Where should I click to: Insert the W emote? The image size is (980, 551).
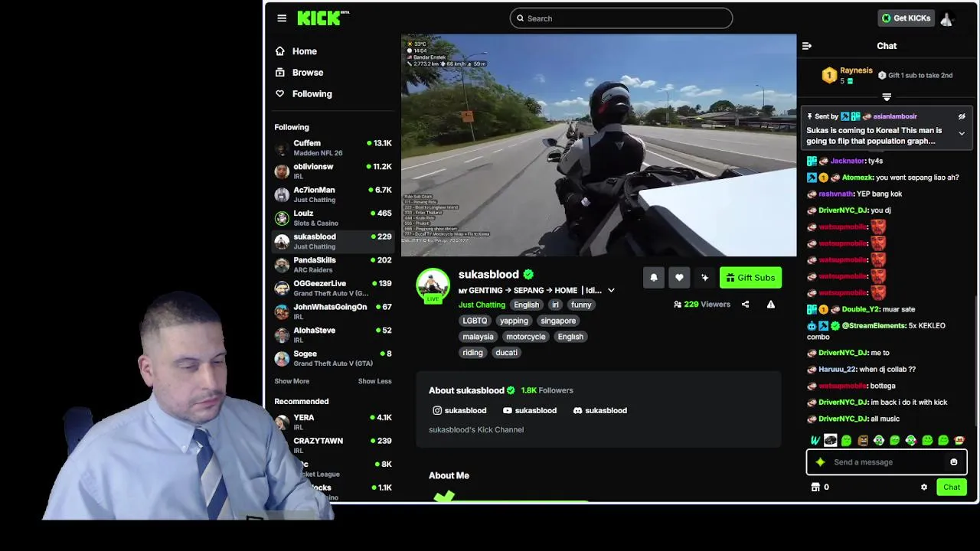click(x=815, y=441)
